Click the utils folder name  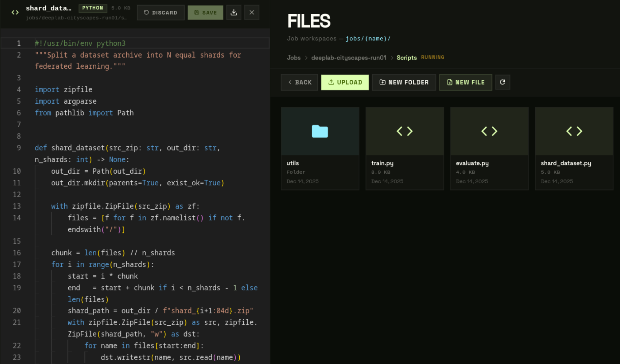[292, 163]
